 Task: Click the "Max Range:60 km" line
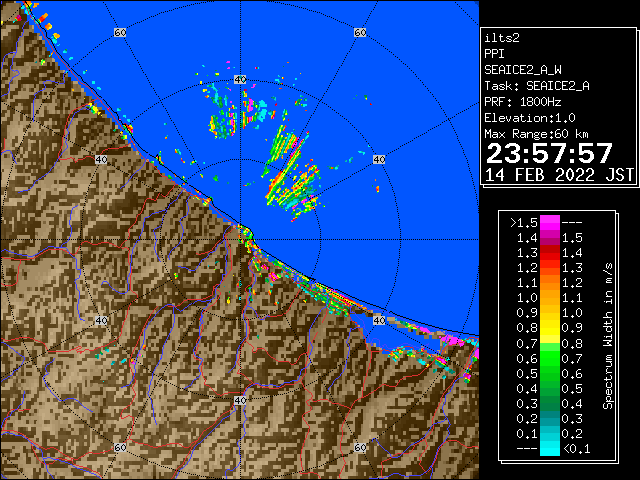[x=536, y=134]
